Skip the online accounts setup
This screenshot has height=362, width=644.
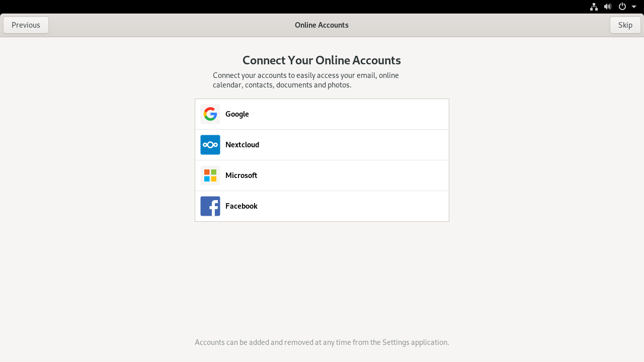[x=625, y=25]
